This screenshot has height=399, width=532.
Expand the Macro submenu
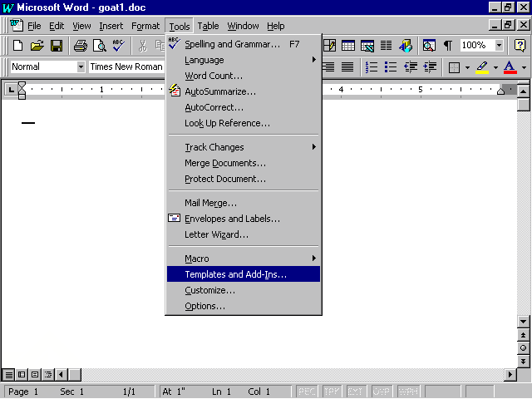coord(244,259)
